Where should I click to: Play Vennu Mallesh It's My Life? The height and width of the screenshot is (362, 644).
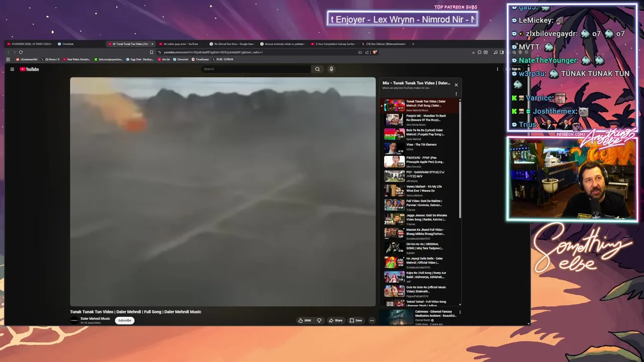click(421, 191)
